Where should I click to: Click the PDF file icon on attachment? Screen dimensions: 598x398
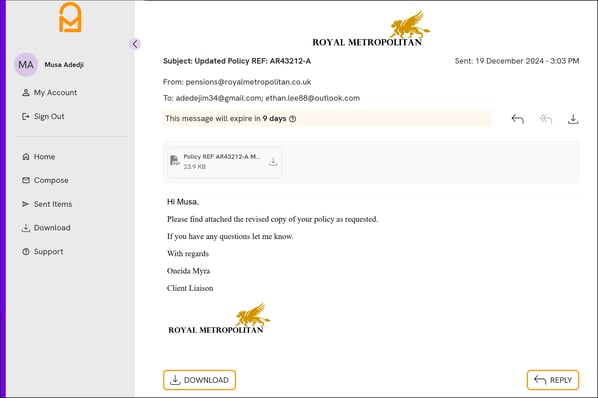tap(174, 160)
